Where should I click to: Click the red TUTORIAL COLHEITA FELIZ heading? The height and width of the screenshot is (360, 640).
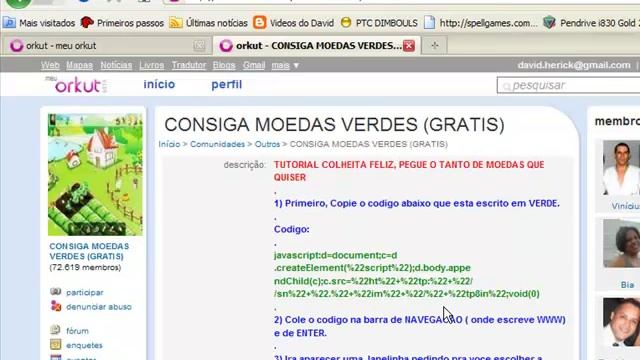pyautogui.click(x=409, y=171)
